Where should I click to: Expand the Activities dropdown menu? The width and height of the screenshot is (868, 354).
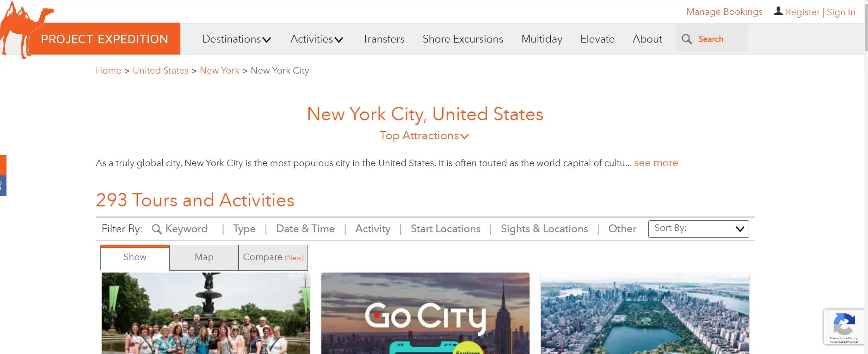click(x=317, y=39)
